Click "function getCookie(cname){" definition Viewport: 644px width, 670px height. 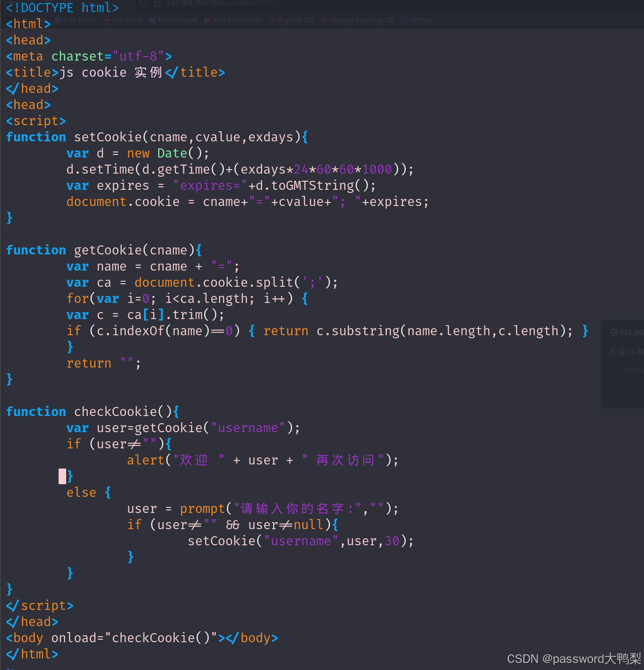click(104, 250)
